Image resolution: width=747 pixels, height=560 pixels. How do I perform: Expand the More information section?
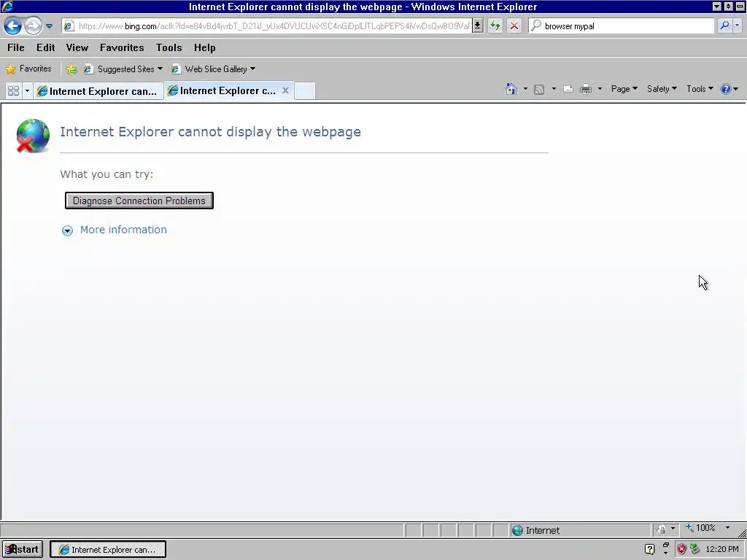click(67, 230)
